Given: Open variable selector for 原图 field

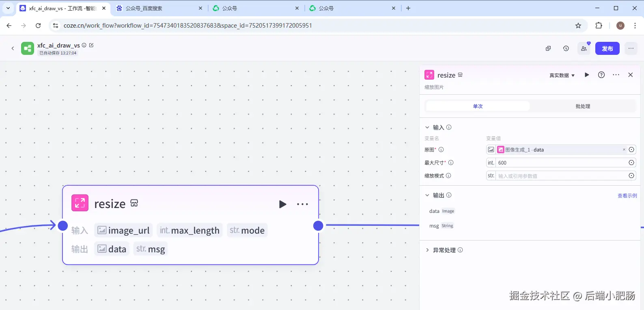Looking at the screenshot, I should (x=631, y=150).
